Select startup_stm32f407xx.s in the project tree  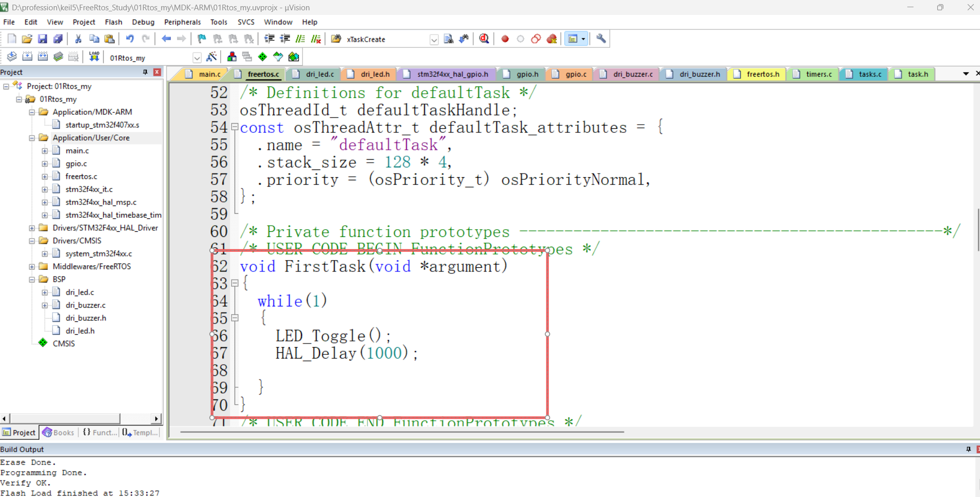[102, 125]
